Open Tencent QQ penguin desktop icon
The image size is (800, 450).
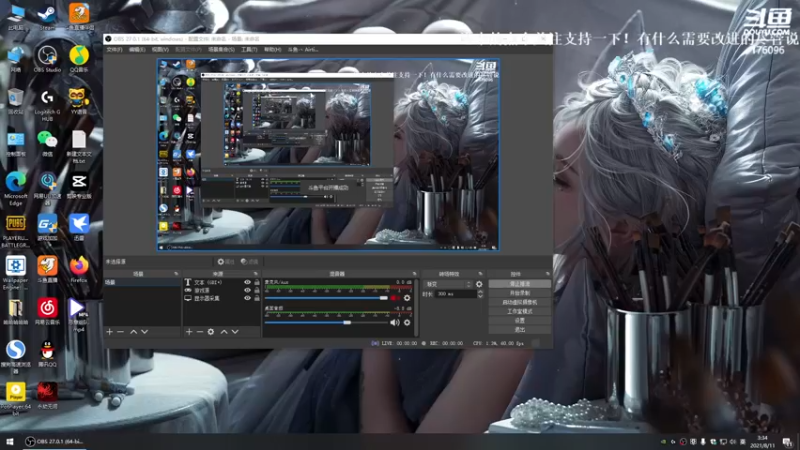pyautogui.click(x=47, y=354)
